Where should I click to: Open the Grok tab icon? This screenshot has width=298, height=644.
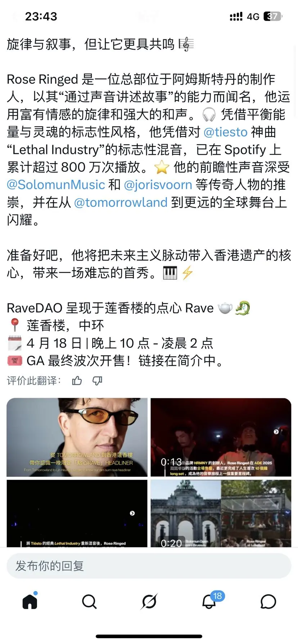[149, 602]
